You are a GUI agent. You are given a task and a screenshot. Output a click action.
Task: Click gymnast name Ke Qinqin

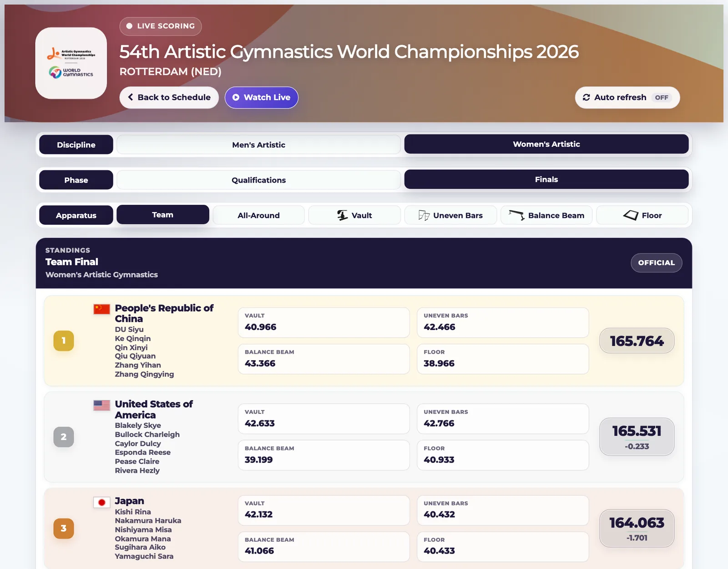point(133,338)
